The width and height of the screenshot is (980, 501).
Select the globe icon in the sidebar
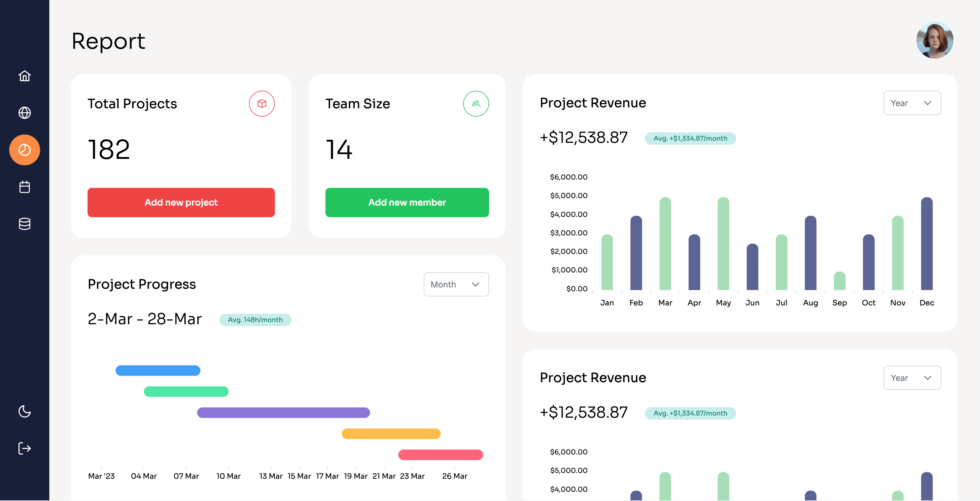[x=24, y=113]
